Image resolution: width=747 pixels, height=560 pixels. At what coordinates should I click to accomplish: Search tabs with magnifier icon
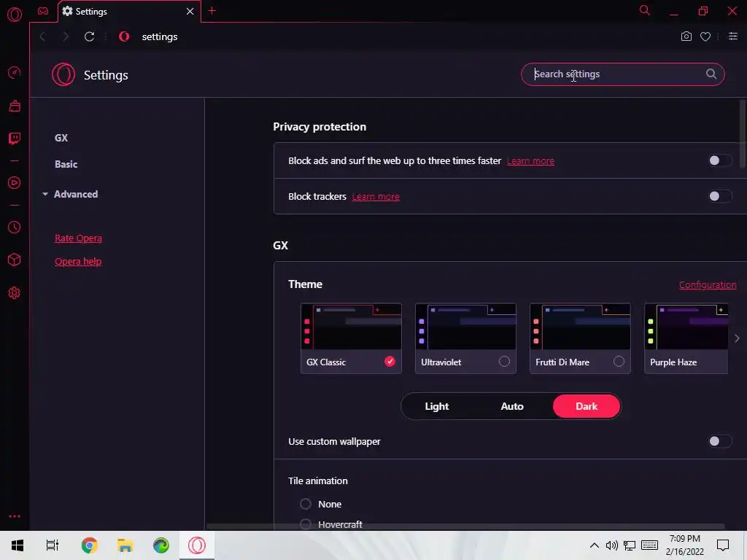pyautogui.click(x=645, y=10)
